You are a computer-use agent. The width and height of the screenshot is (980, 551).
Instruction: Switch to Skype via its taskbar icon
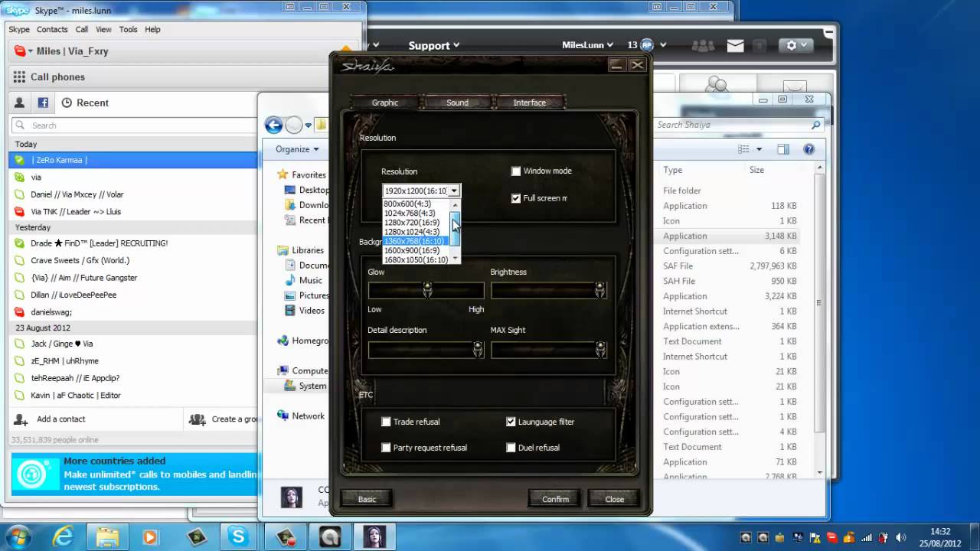click(239, 536)
